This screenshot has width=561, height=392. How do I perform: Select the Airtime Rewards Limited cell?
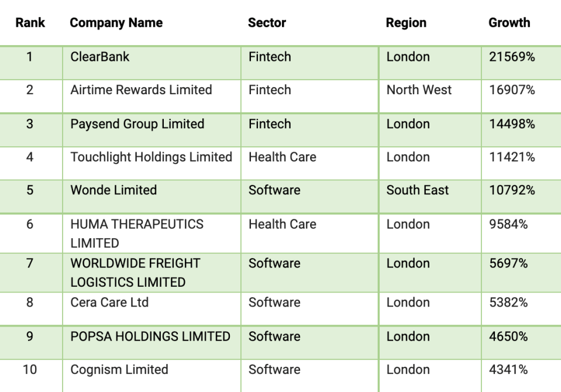[x=141, y=90]
